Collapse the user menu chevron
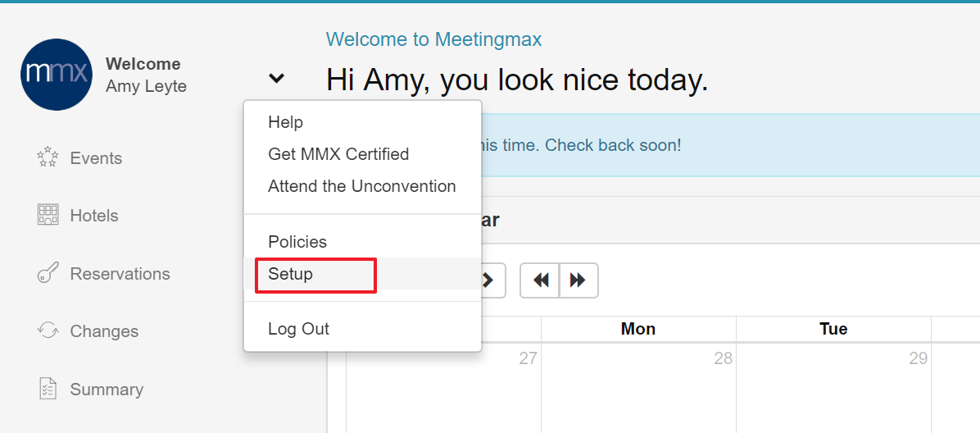 (x=276, y=78)
